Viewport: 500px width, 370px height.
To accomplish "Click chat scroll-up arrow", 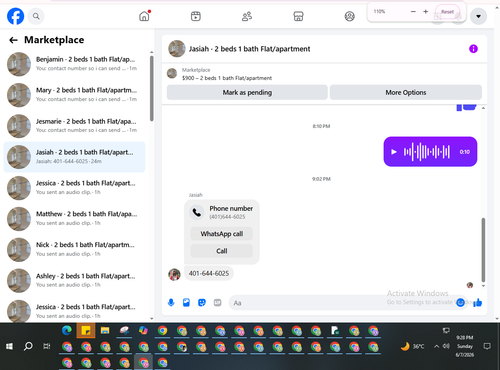I will (x=483, y=108).
